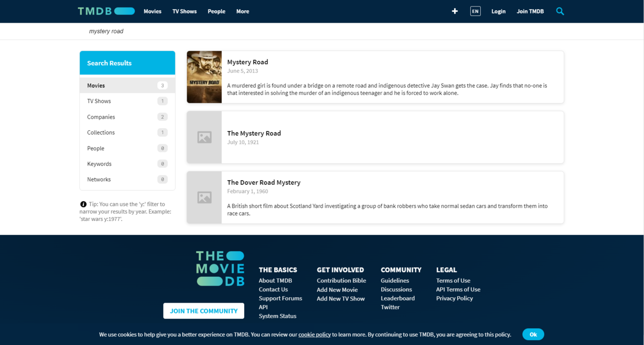Click the placeholder image for The Dover Road Mystery
644x345 pixels.
point(204,197)
